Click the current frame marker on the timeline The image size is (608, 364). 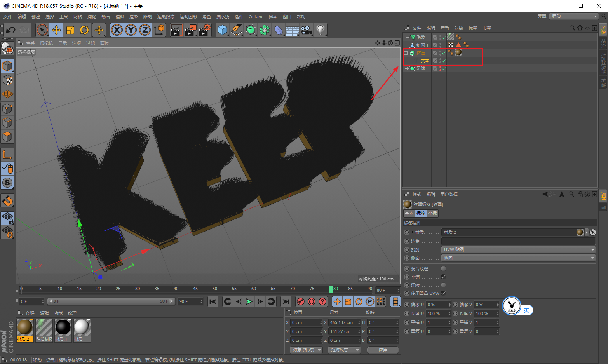(331, 289)
